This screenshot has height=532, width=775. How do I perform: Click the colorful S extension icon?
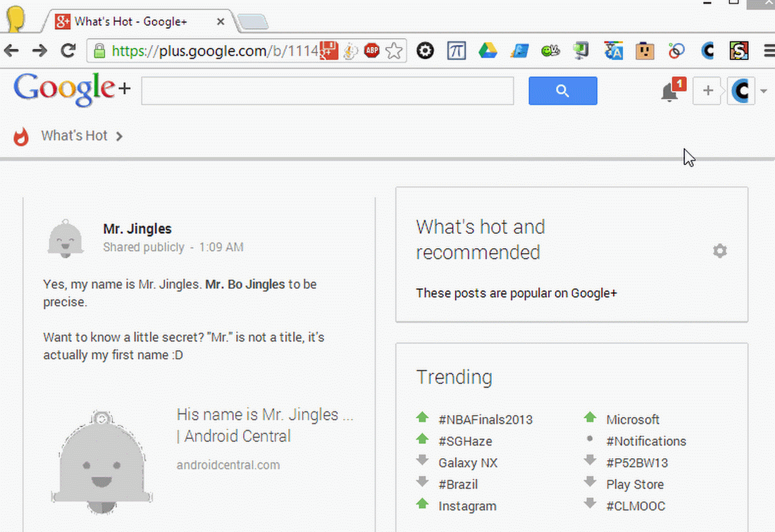pyautogui.click(x=739, y=51)
